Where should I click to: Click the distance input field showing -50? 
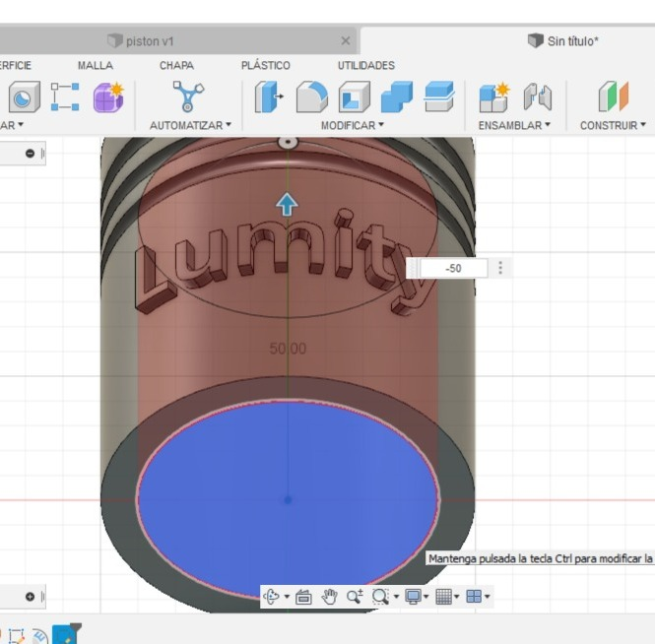(x=454, y=268)
